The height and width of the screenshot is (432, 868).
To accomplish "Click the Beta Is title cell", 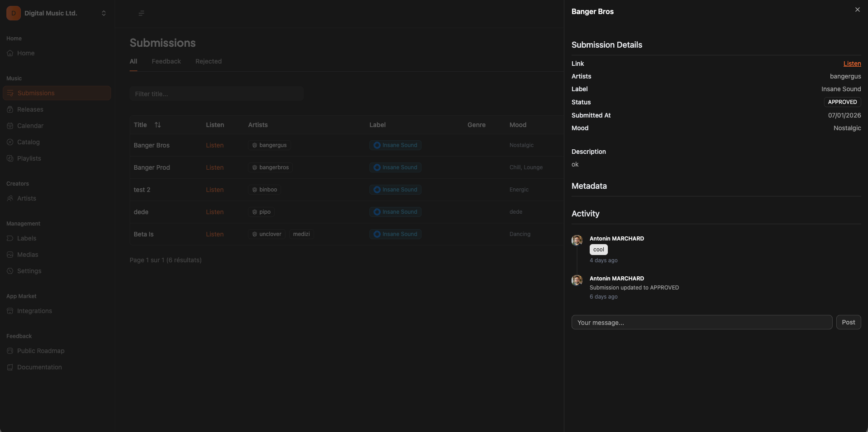I will click(144, 234).
